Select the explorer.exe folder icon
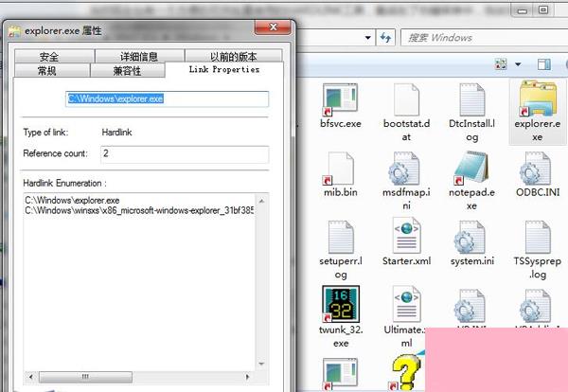 (538, 98)
